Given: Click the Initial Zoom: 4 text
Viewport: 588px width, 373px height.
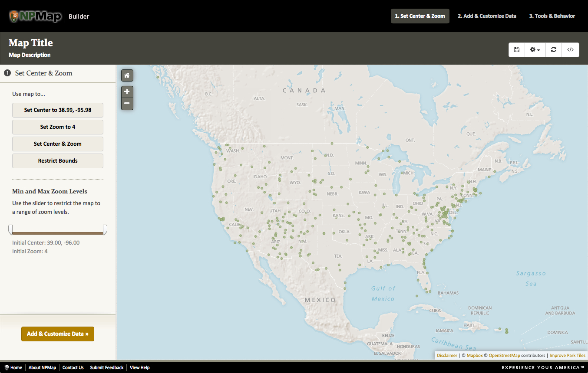Looking at the screenshot, I should (x=30, y=252).
